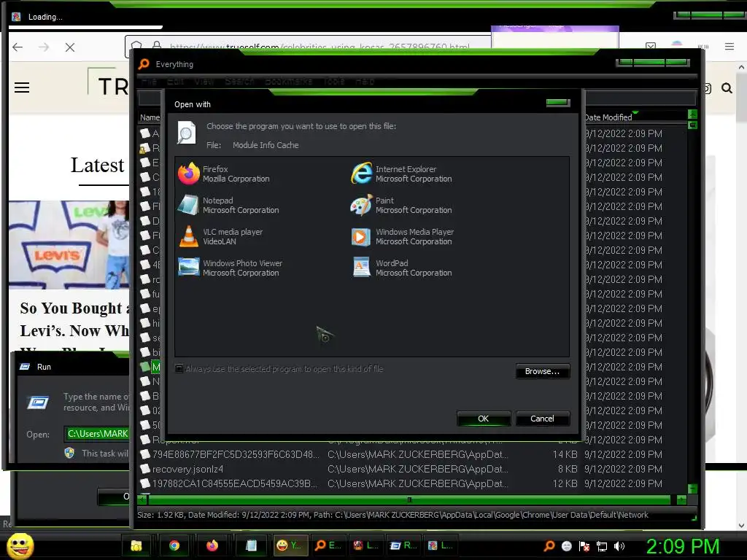Open the website hamburger navigation menu

coord(22,87)
